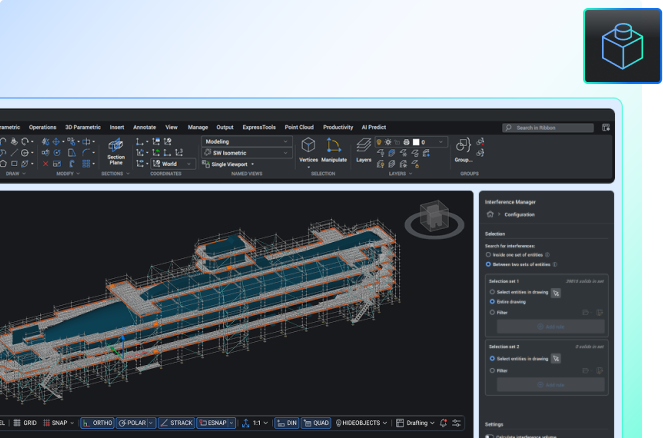Toggle STRACK in status bar

click(177, 423)
